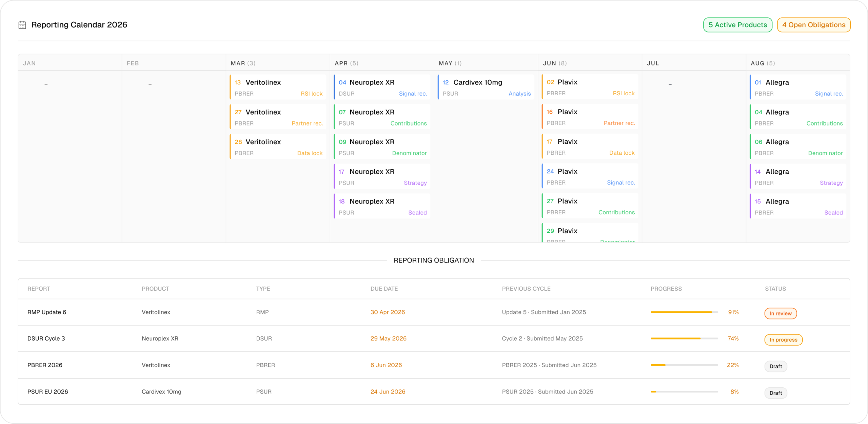The width and height of the screenshot is (868, 424).
Task: Click the 8% progress bar for PSUR EU 2026
Action: [684, 391]
